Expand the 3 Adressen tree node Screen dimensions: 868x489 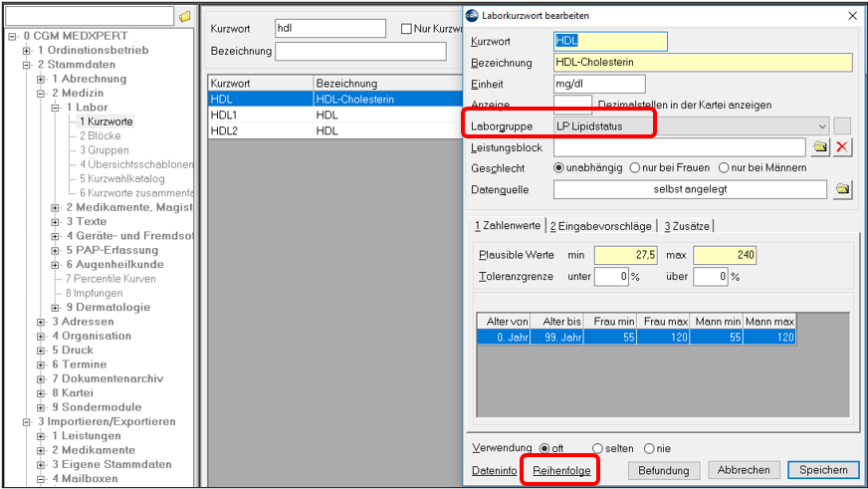coord(41,322)
